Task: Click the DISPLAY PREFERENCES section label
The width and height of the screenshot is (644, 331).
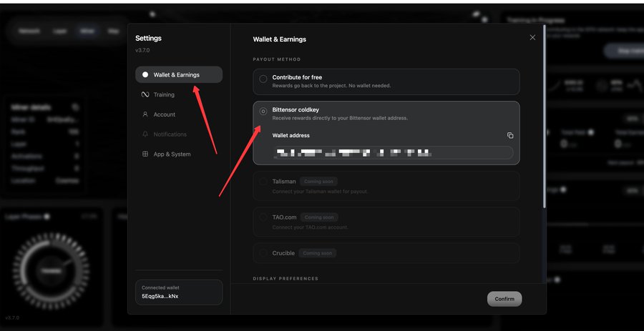Action: click(286, 279)
